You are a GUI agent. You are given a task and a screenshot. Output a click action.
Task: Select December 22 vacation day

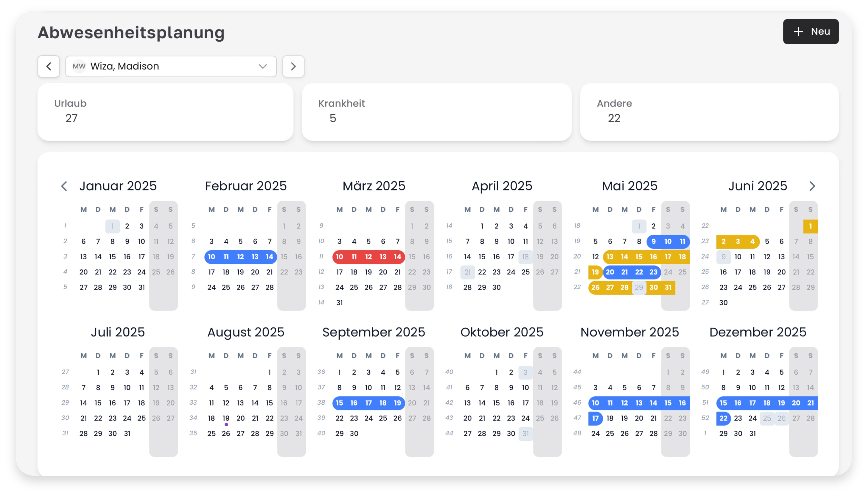[723, 419]
